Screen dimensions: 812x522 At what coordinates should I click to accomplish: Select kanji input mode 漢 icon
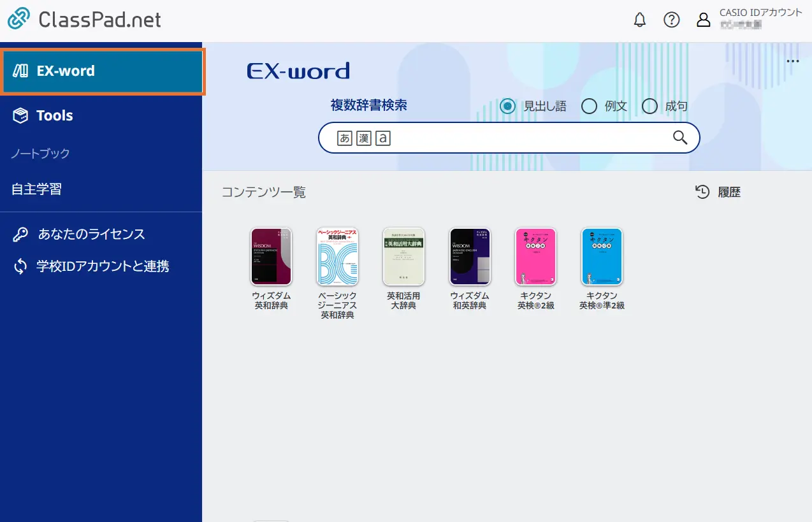coord(364,138)
